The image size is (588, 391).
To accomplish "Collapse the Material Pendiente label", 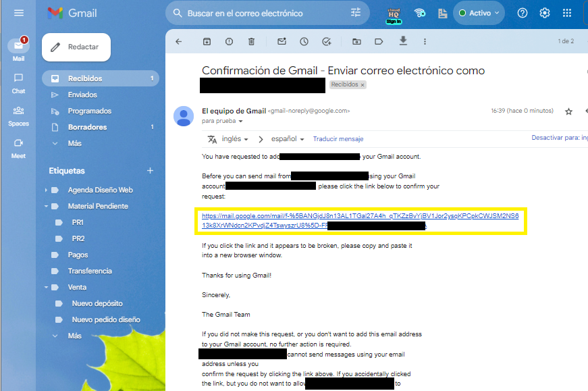I will [x=46, y=206].
